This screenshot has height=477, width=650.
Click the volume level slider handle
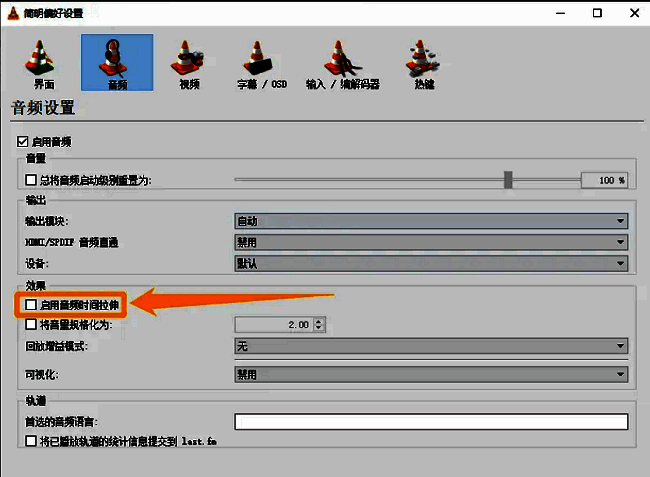508,179
